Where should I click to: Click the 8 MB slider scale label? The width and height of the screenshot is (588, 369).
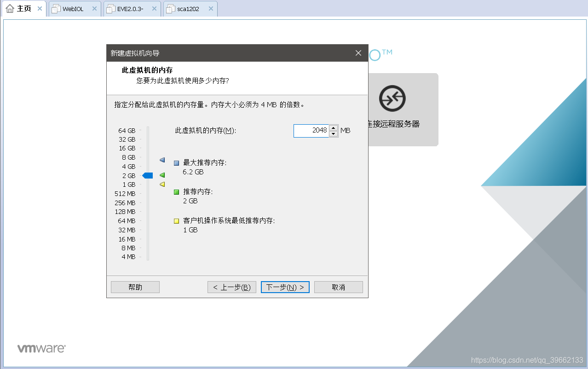coord(128,248)
